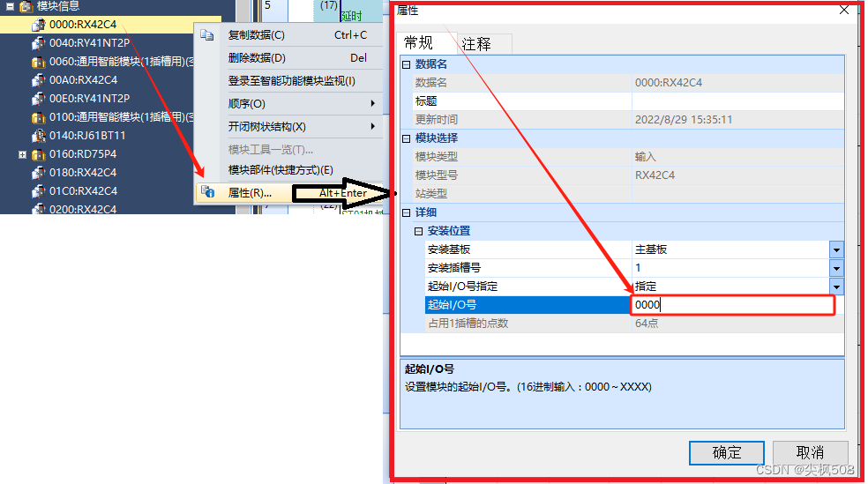Image resolution: width=868 pixels, height=484 pixels.
Task: Choose 模块工具一览(T)... menu entry
Action: pos(288,150)
